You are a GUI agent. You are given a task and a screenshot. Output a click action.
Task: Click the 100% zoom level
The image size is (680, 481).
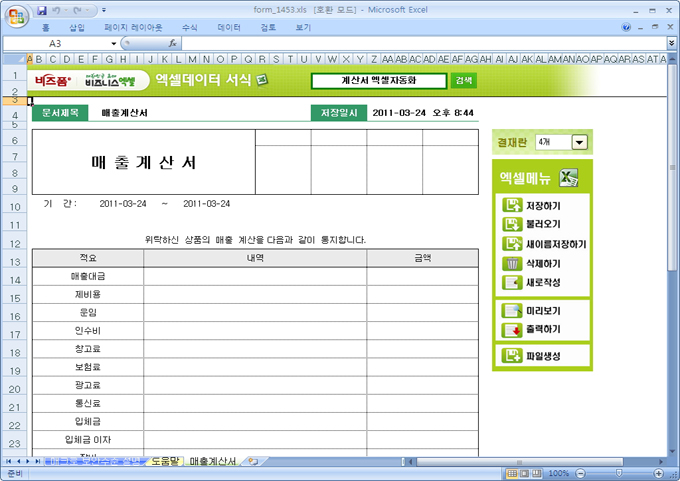[x=559, y=474]
